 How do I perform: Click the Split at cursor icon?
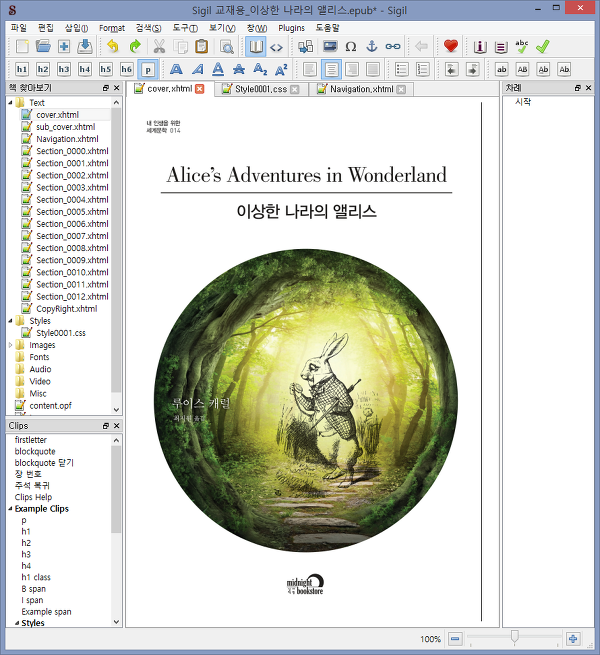305,46
